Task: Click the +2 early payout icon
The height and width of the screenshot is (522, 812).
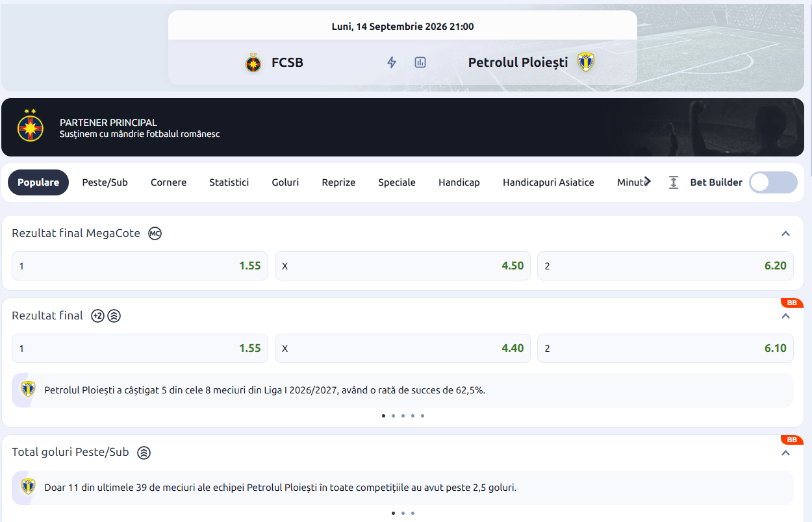Action: pyautogui.click(x=97, y=316)
